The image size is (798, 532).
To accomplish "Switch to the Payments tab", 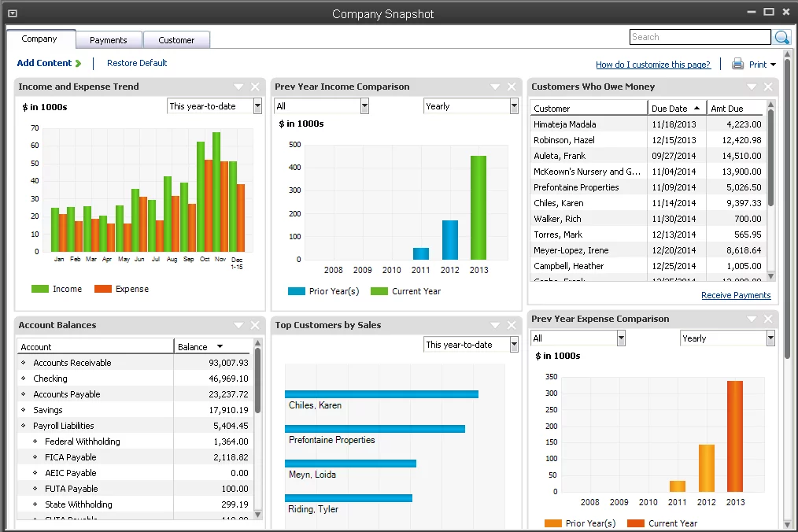I will (109, 39).
